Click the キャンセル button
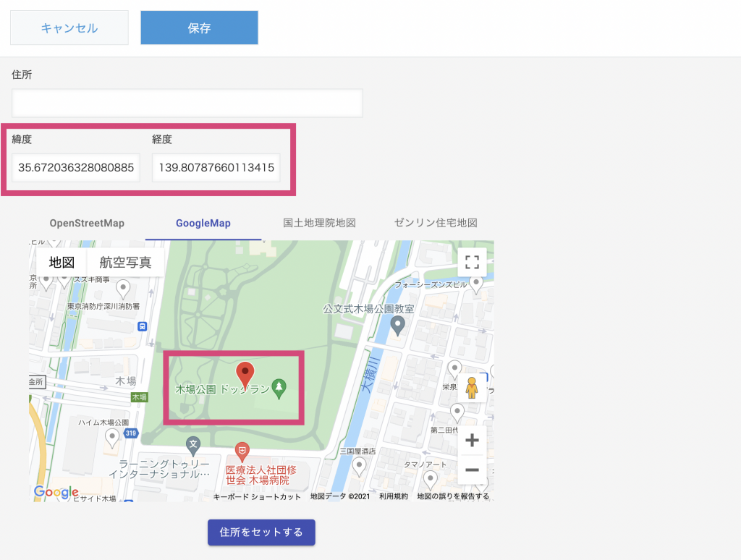741x560 pixels. [x=69, y=28]
